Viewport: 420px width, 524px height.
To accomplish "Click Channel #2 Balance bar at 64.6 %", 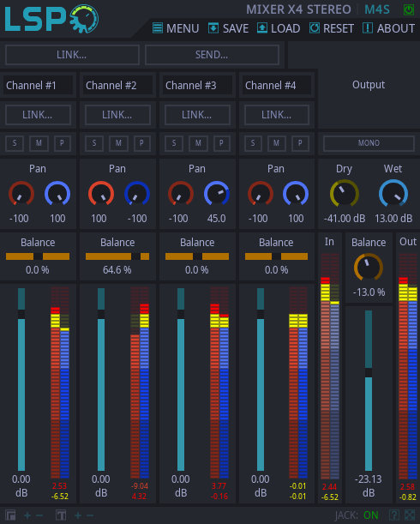I will (x=117, y=256).
